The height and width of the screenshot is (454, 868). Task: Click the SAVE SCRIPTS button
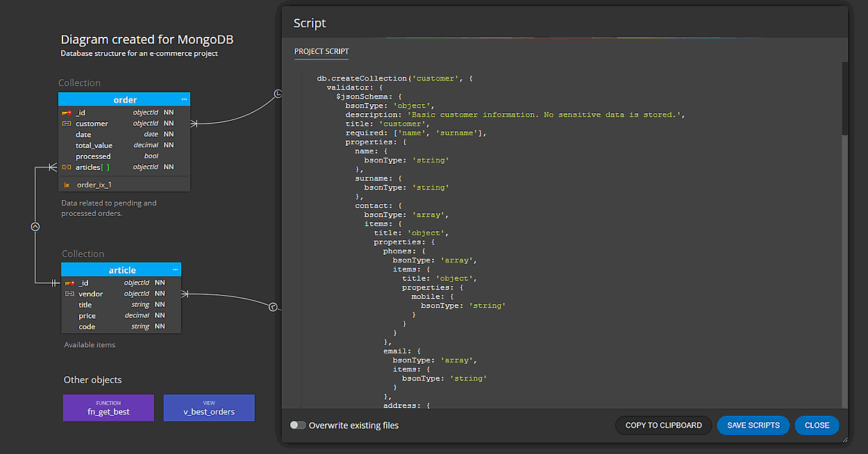(753, 425)
